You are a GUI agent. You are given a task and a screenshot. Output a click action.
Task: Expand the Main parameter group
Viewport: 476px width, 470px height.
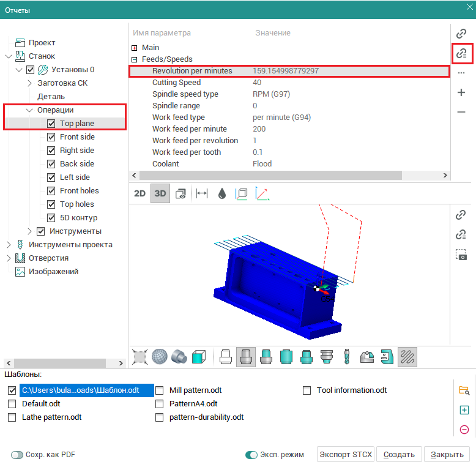coord(135,48)
